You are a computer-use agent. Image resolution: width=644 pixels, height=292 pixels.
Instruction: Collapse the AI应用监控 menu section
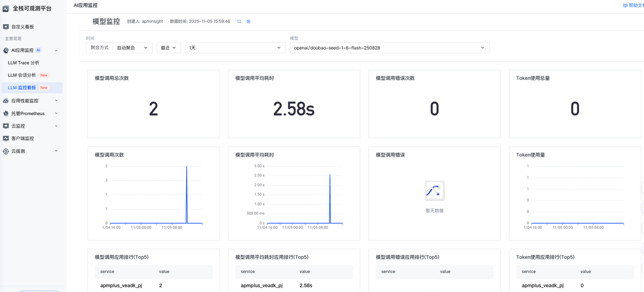(56, 51)
